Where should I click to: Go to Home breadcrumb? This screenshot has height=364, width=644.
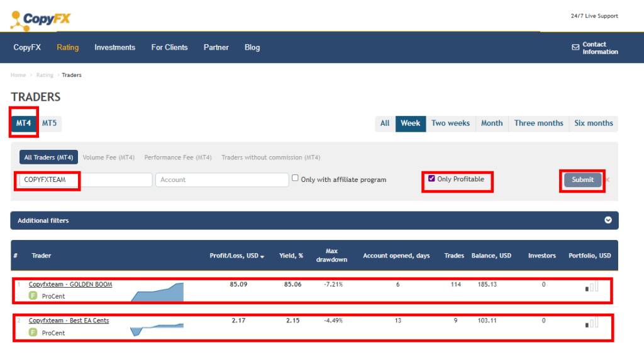click(x=18, y=75)
